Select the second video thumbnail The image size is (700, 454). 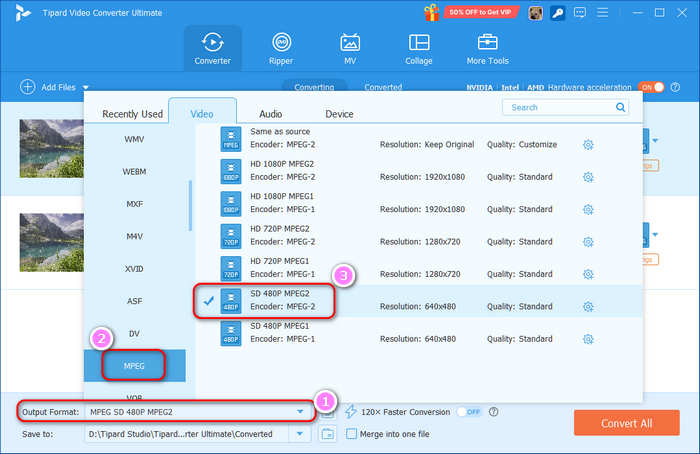(51, 242)
